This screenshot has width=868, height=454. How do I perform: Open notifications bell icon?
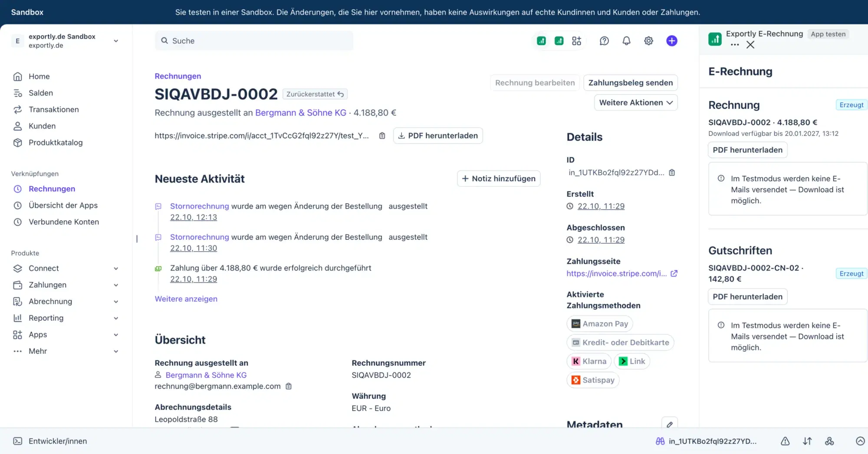(x=626, y=41)
